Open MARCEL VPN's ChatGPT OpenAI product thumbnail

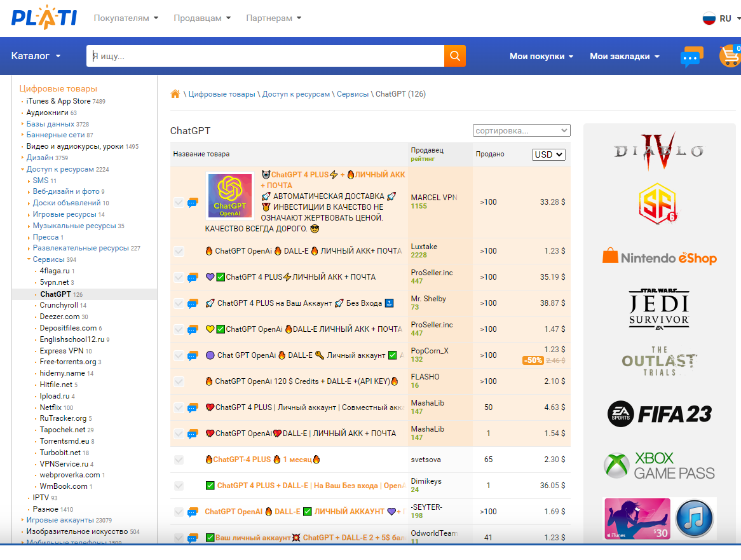click(229, 195)
